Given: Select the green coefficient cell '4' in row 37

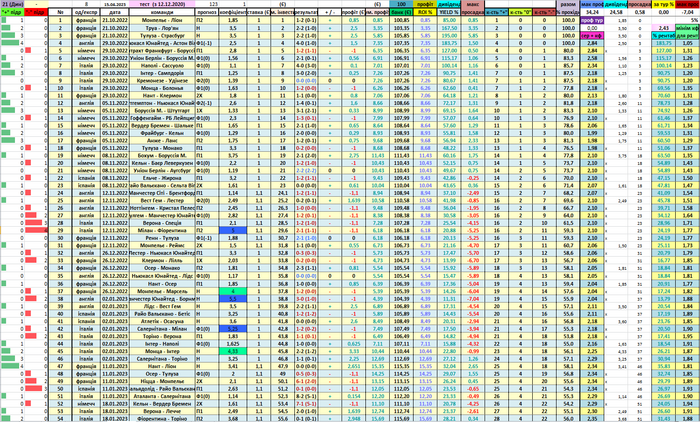Looking at the screenshot, I should [233, 291].
